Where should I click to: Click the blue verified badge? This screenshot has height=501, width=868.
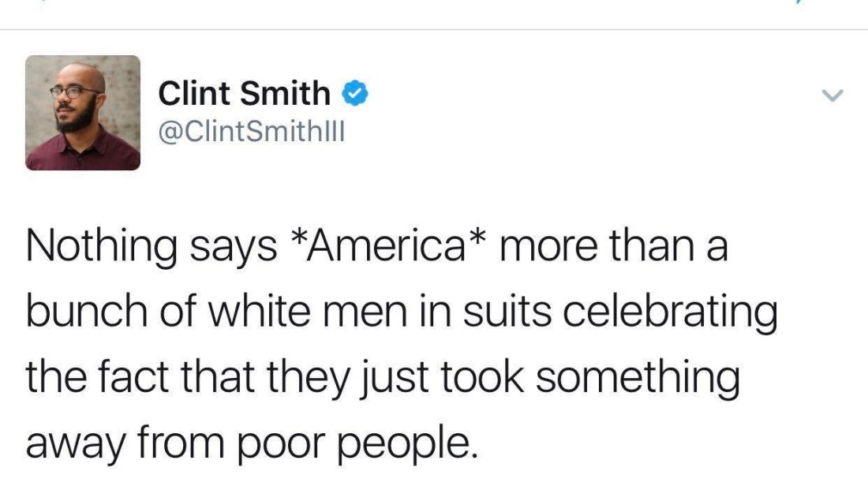pos(355,94)
